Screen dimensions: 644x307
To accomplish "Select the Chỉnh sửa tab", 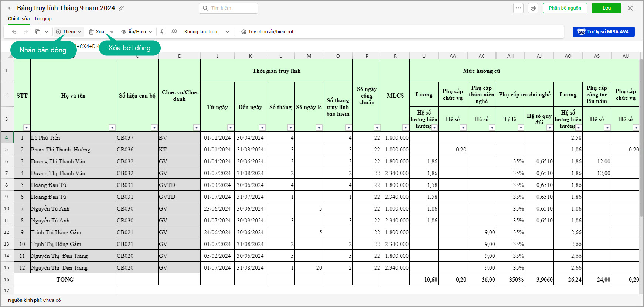I will click(x=19, y=19).
